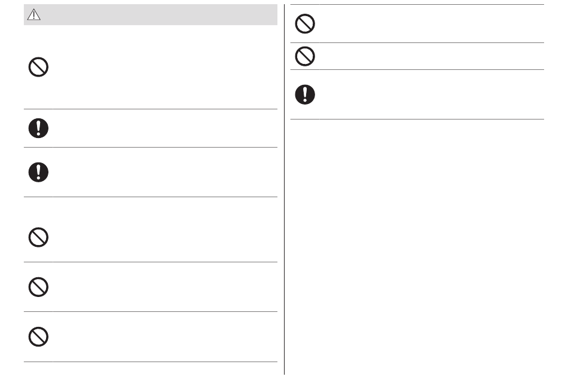
Task: Click the blank text area beside the bottom-left prohibition icon
Action: (165, 336)
